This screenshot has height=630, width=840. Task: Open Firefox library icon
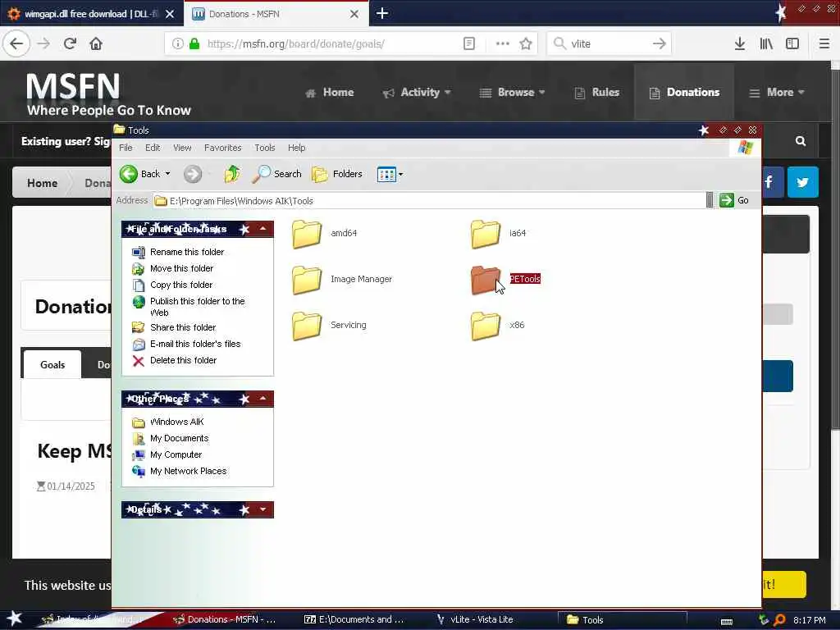[x=766, y=43]
